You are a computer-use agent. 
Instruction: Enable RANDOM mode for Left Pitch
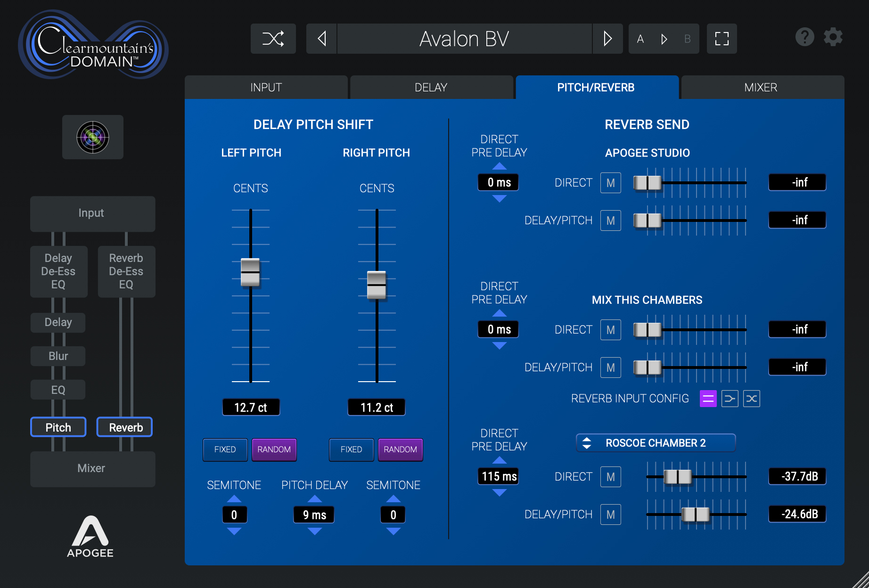tap(274, 449)
